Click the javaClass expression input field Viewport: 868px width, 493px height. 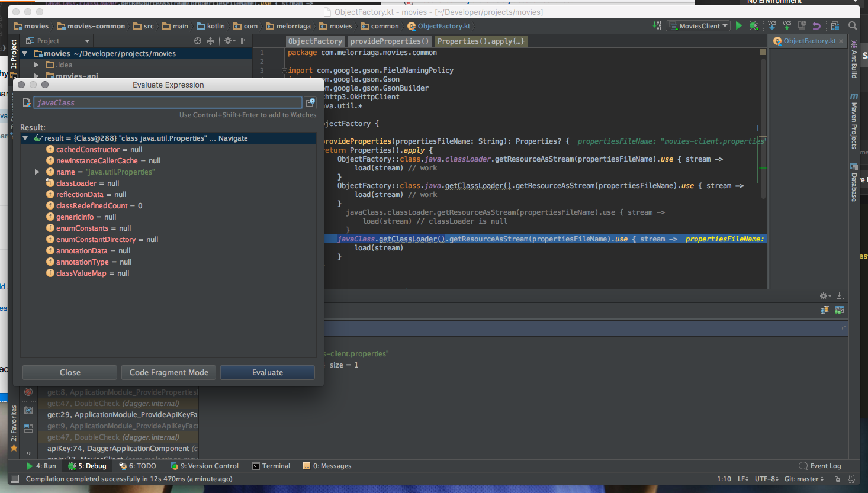[168, 102]
